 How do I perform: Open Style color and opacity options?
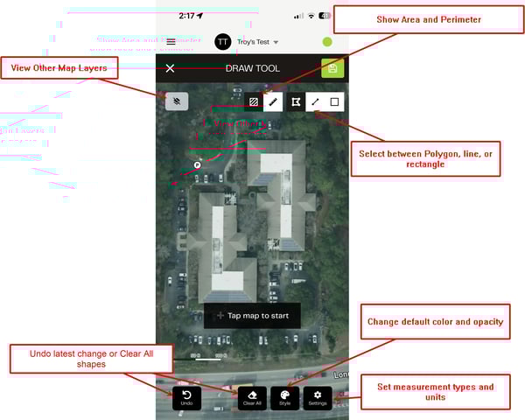point(284,398)
